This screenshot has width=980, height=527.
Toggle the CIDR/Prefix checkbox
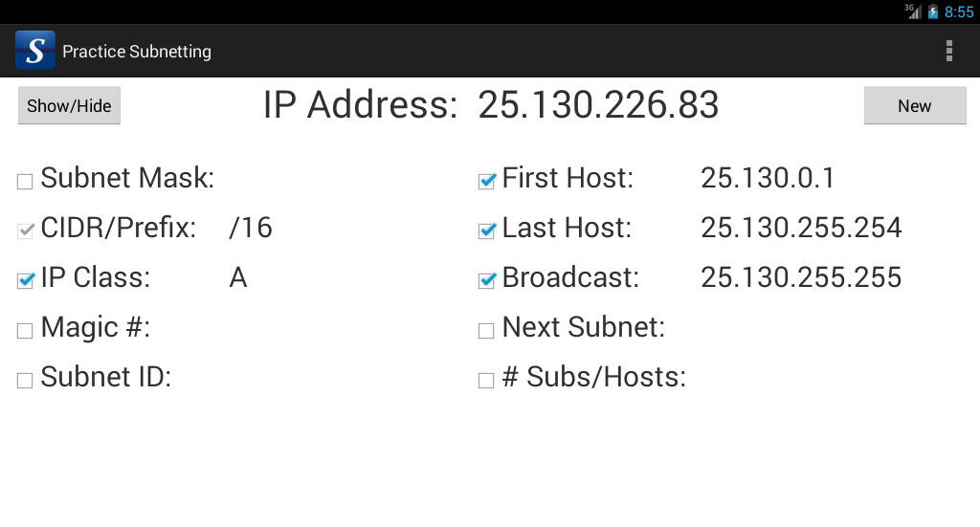click(x=25, y=231)
